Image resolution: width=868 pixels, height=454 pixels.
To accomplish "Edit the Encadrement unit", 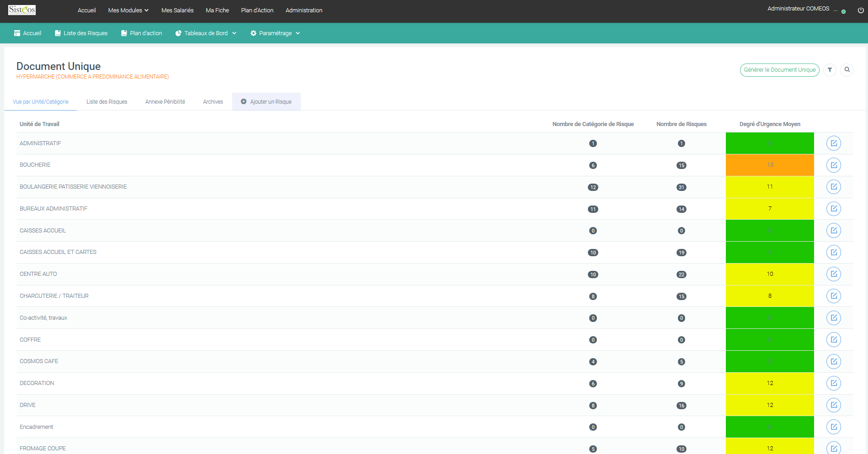I will (x=834, y=427).
